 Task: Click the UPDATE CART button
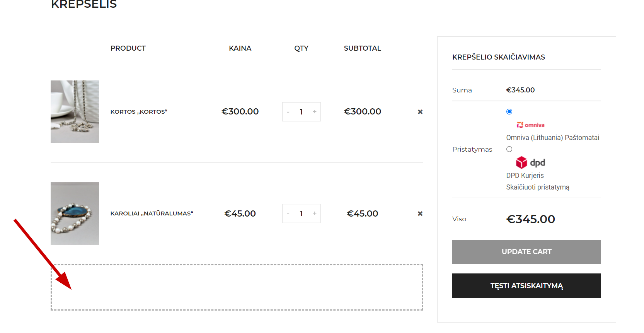click(526, 252)
